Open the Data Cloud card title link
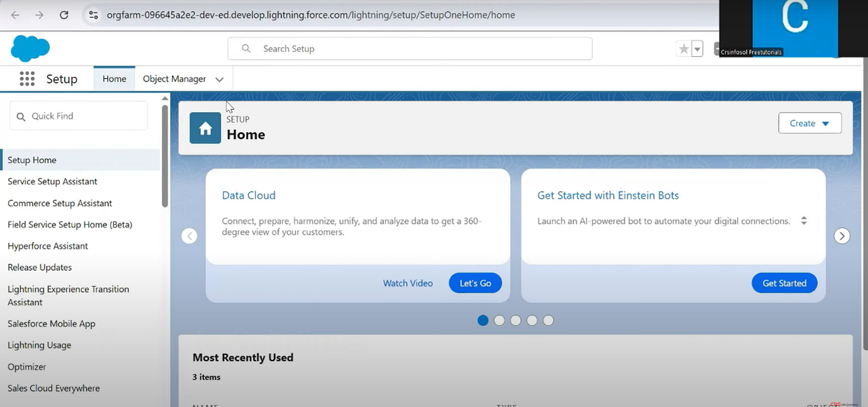 tap(249, 195)
